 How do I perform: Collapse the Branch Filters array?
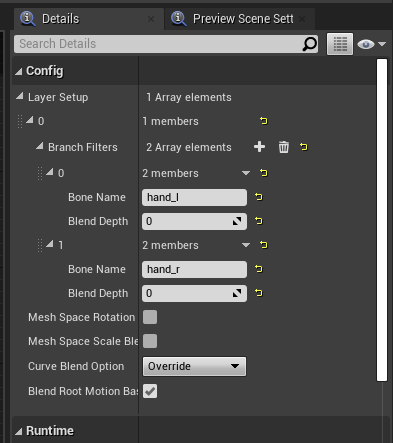(x=40, y=146)
